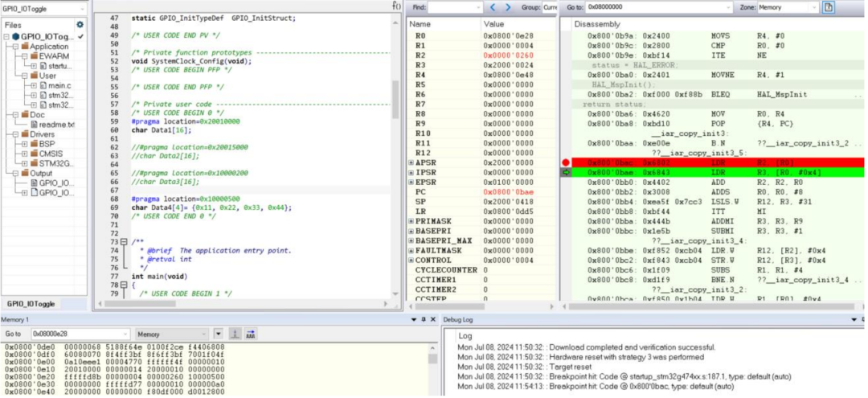The height and width of the screenshot is (398, 868).
Task: Select the GPIO_IOToggle workspace tab
Action: [x=31, y=304]
